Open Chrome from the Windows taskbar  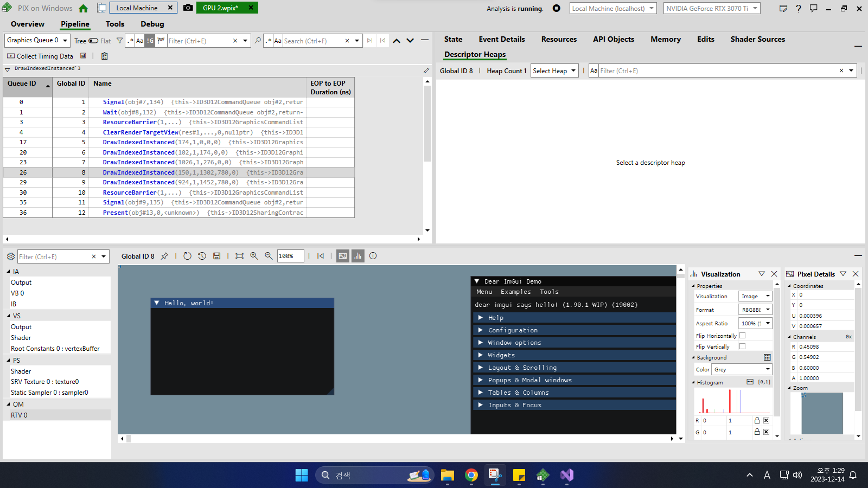click(471, 475)
